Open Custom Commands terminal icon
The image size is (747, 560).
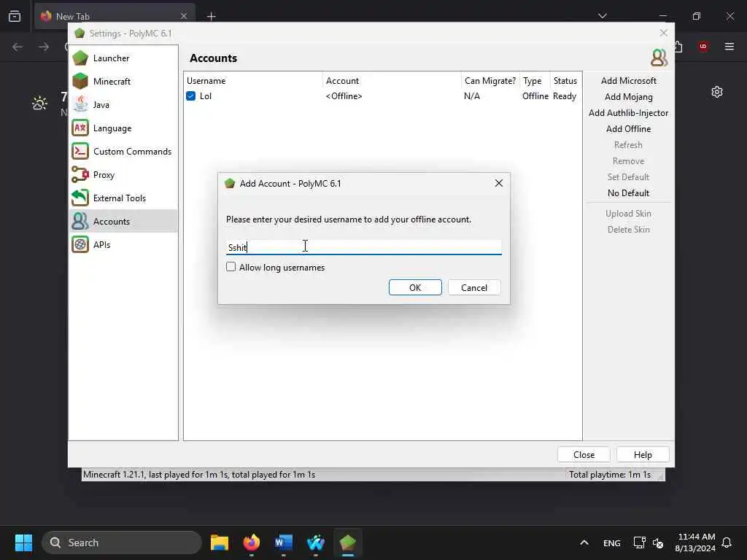(x=80, y=152)
